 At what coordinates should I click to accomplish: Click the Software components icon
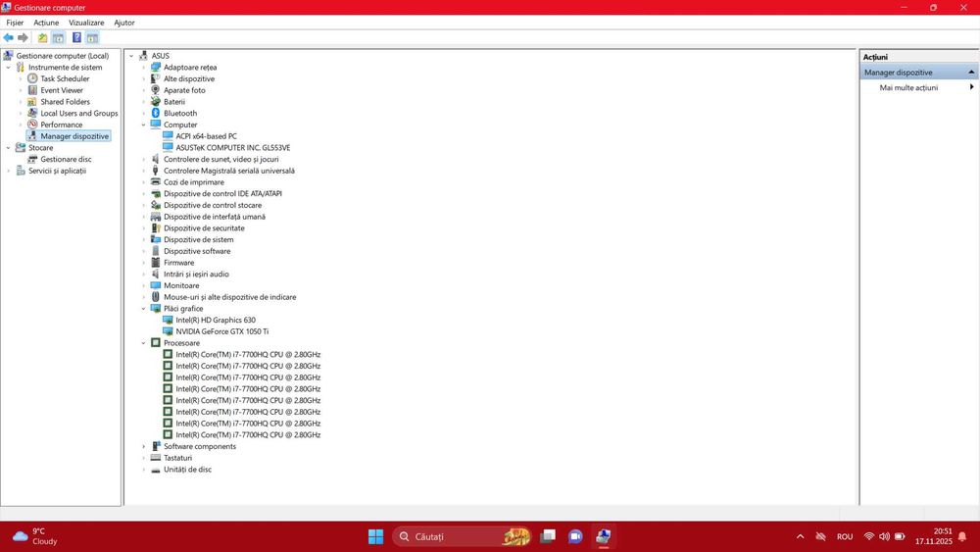click(156, 446)
